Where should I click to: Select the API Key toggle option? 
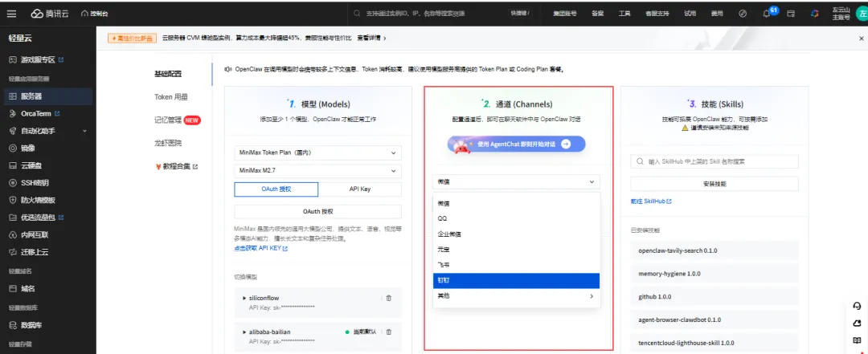[x=360, y=189]
